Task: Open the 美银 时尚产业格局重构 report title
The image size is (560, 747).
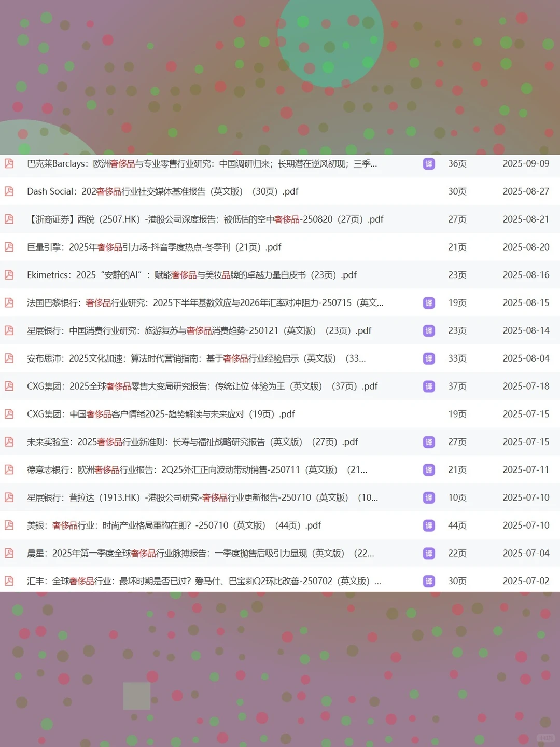Action: pos(174,525)
